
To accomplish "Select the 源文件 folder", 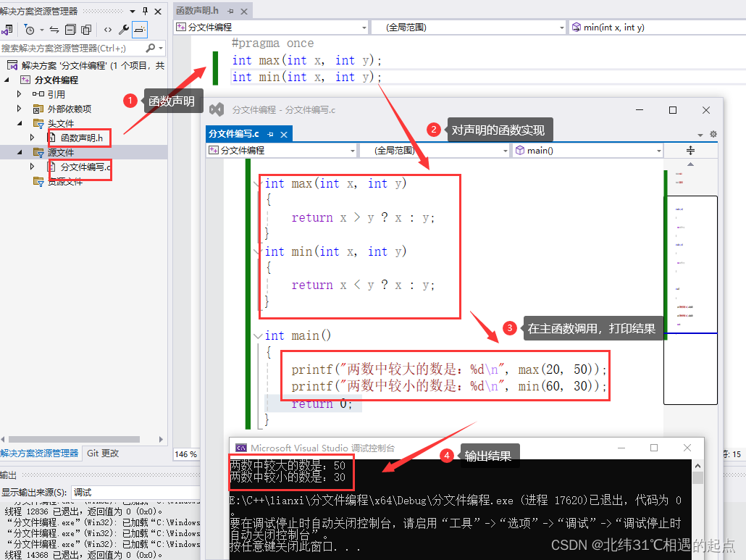I will 60,153.
